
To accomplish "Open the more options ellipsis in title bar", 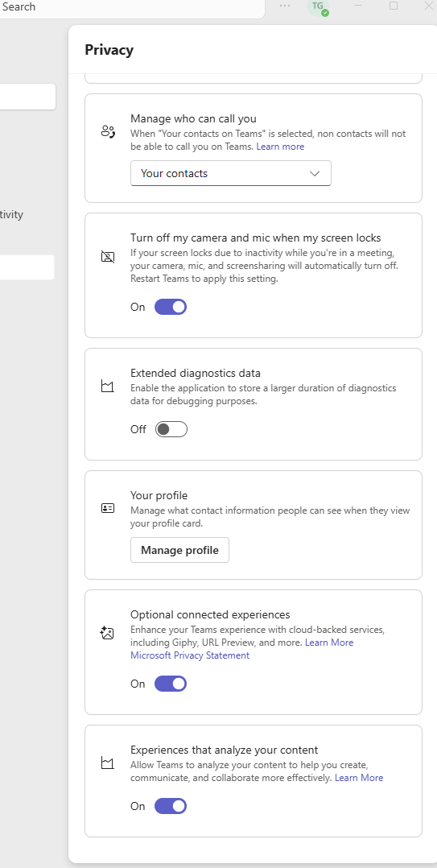I will click(285, 6).
